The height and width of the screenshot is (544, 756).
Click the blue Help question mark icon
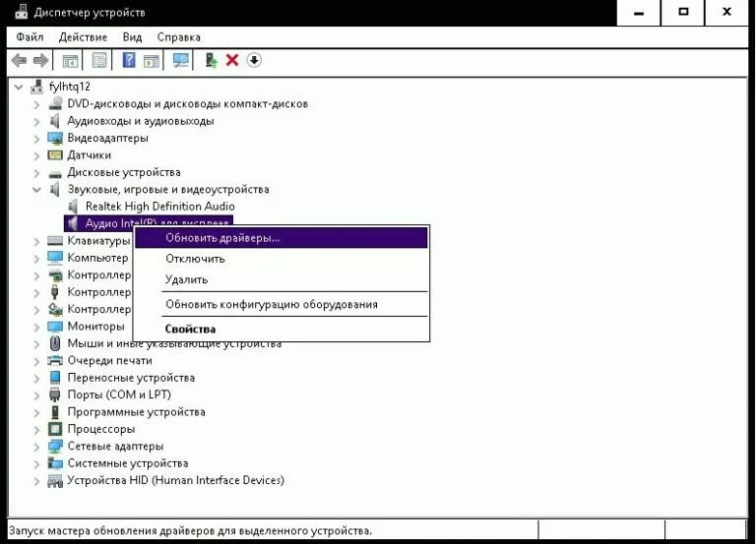129,60
